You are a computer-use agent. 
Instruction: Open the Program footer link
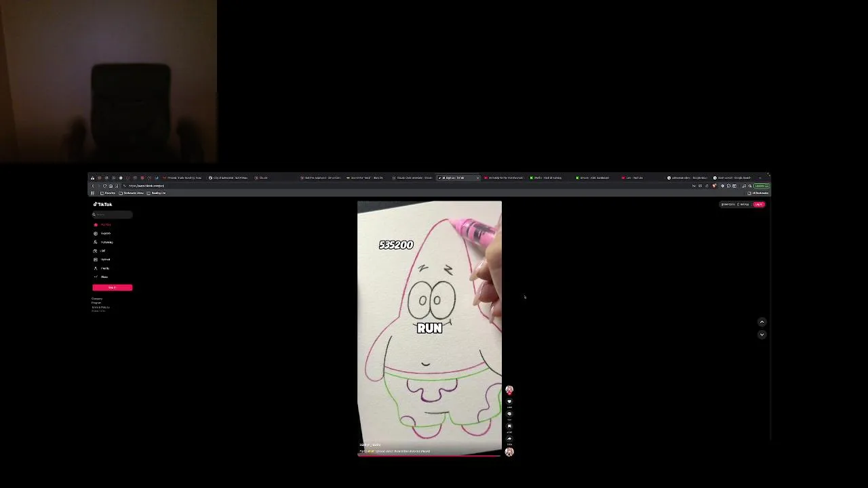point(96,303)
